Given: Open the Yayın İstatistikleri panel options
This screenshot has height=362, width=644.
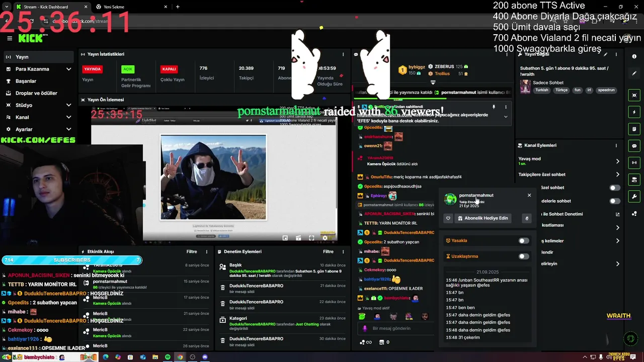Looking at the screenshot, I should pyautogui.click(x=343, y=54).
